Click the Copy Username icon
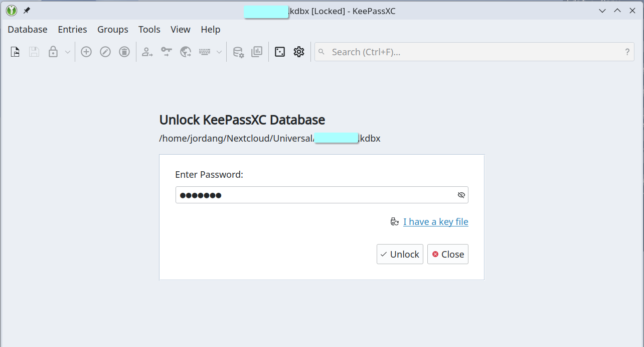This screenshot has width=644, height=347. (147, 52)
